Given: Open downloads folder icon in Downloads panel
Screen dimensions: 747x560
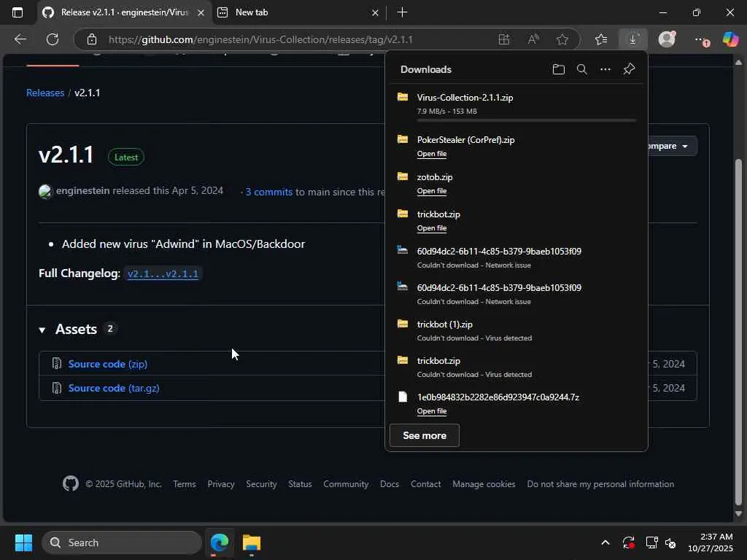Looking at the screenshot, I should click(x=558, y=69).
